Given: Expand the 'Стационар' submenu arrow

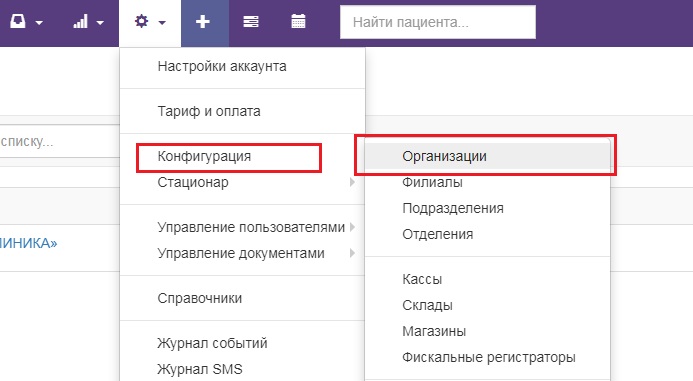Looking at the screenshot, I should point(352,182).
